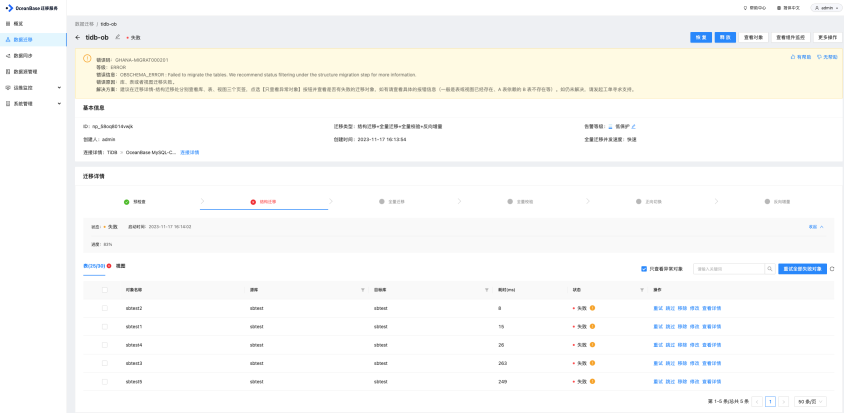The image size is (844, 413).
Task: Click the 查看组件监控 component monitoring button
Action: 791,38
